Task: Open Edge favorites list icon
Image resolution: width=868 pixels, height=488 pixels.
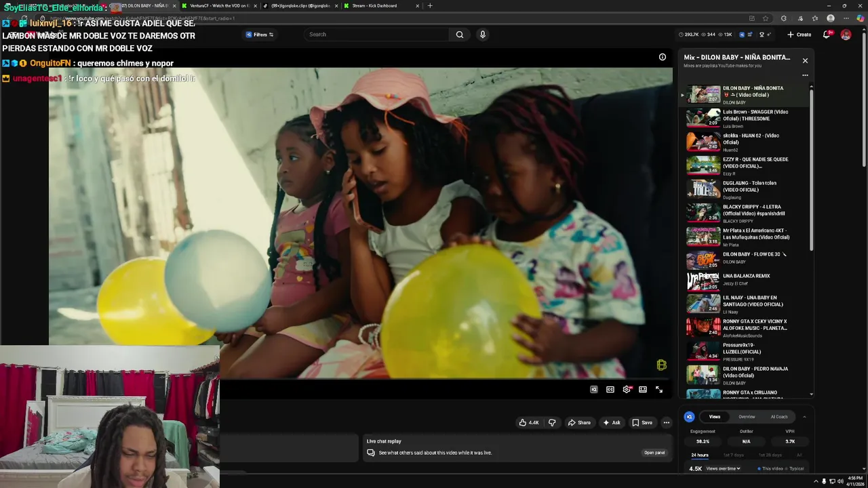Action: coord(815,18)
